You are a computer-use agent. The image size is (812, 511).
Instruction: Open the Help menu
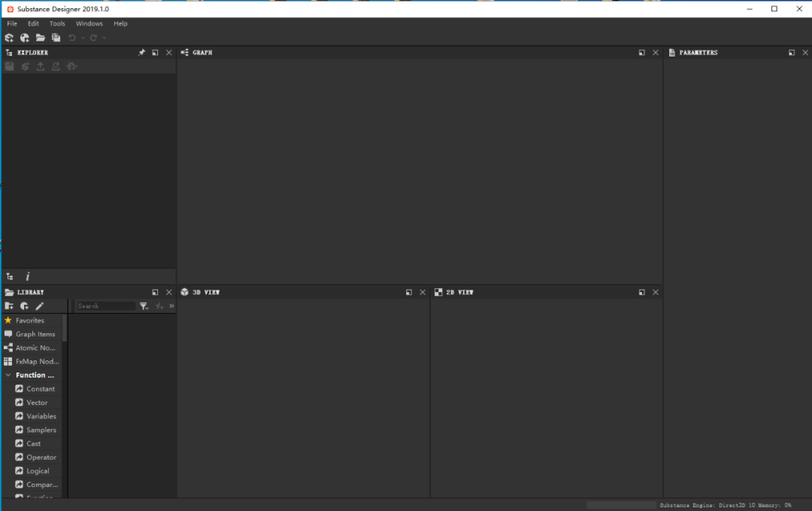point(120,24)
